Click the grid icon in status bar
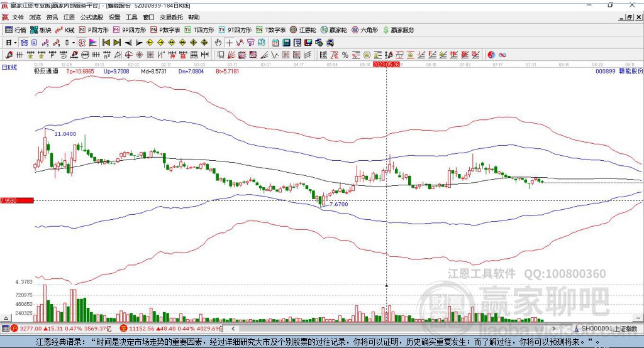Image resolution: width=644 pixels, height=348 pixels. pos(5,329)
